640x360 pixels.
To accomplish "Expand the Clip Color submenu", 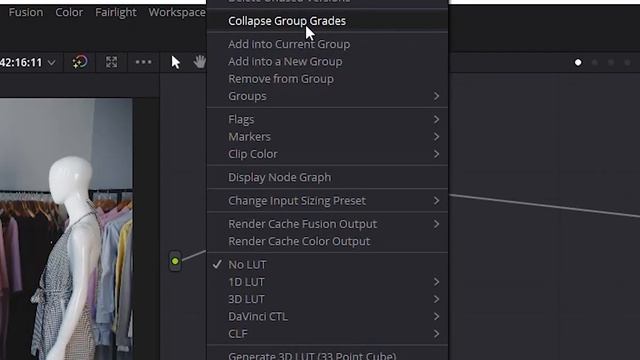I will [327, 154].
